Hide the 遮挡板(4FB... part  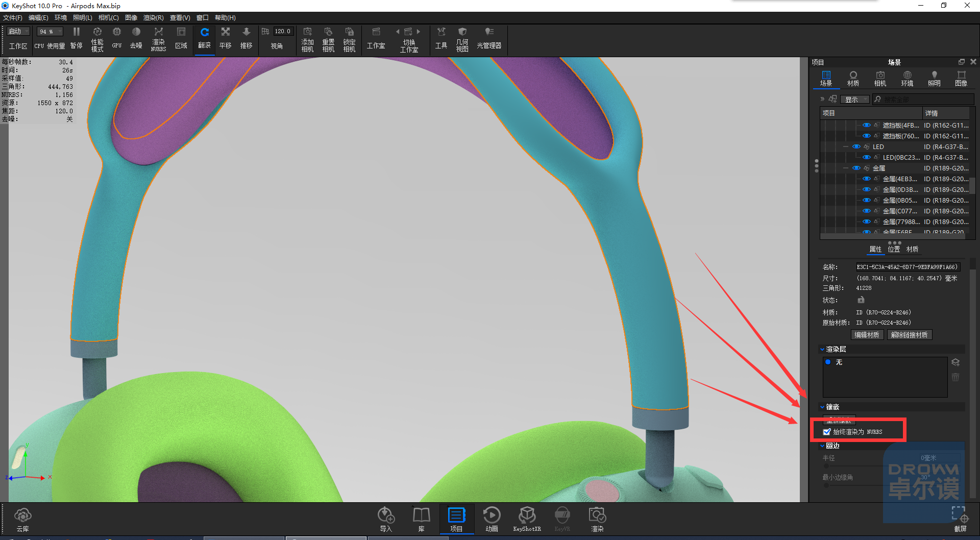pos(866,125)
